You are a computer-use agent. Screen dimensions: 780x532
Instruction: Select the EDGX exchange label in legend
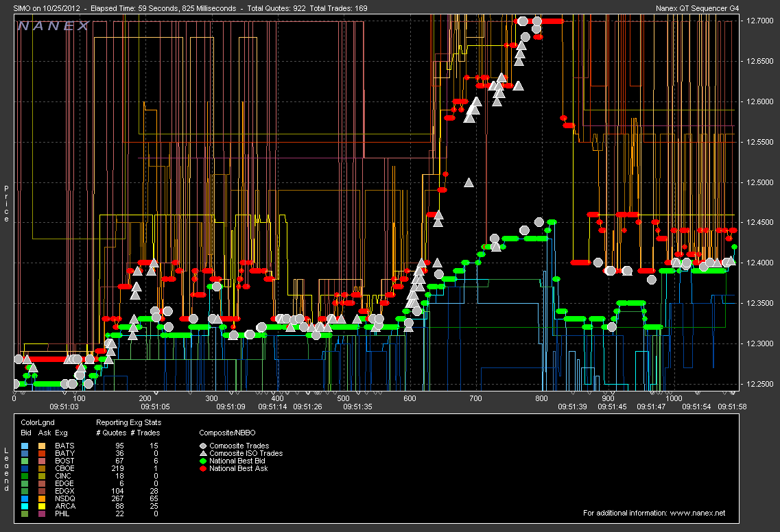[x=65, y=491]
